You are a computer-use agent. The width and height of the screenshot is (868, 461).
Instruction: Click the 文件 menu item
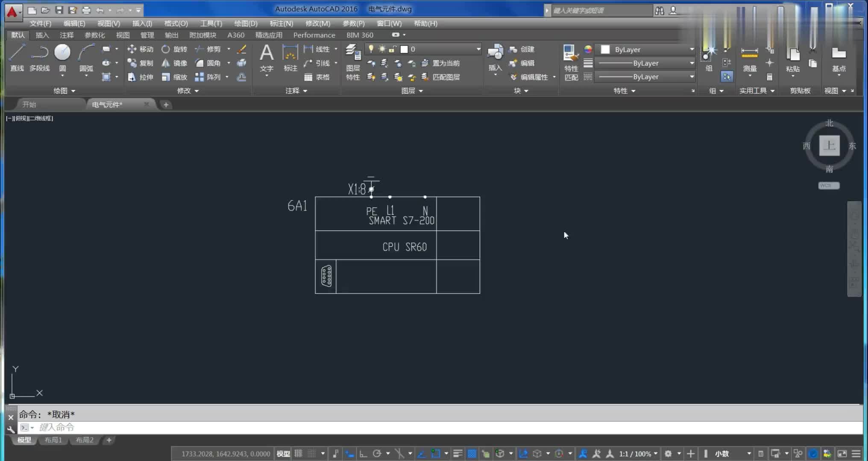point(40,23)
